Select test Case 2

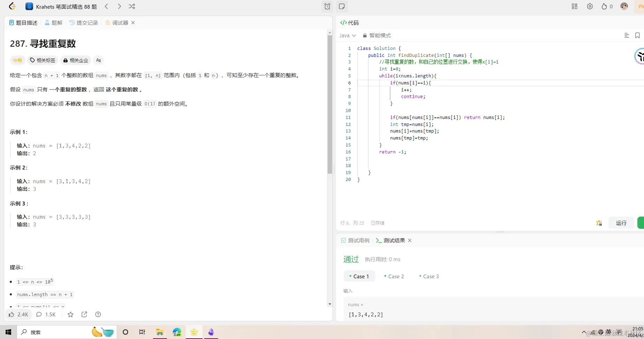click(394, 276)
